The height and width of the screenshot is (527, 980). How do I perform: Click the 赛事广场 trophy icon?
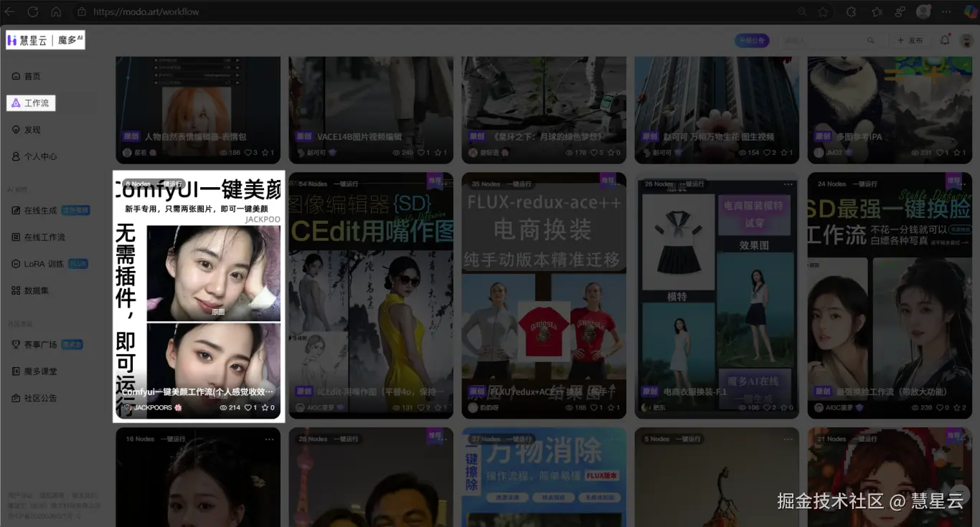16,345
